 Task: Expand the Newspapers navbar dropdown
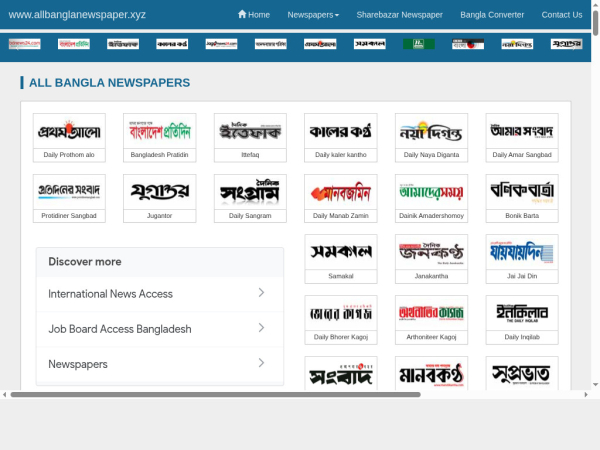point(313,15)
